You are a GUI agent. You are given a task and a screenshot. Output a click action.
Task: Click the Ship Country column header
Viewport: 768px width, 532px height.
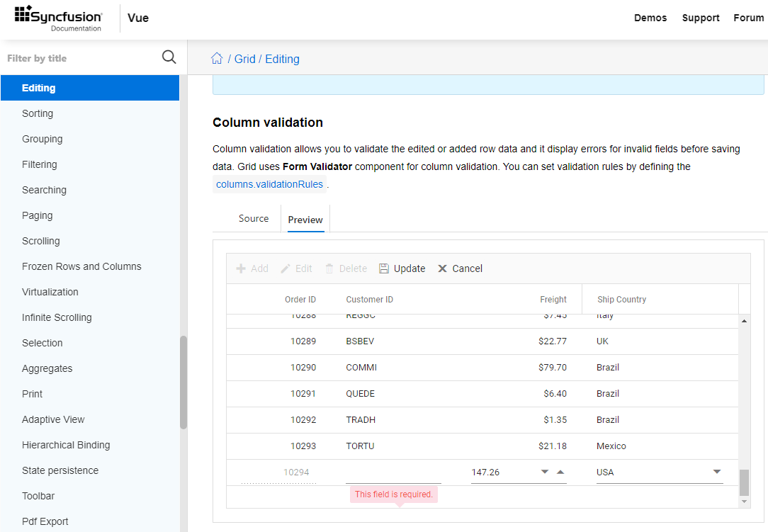621,299
